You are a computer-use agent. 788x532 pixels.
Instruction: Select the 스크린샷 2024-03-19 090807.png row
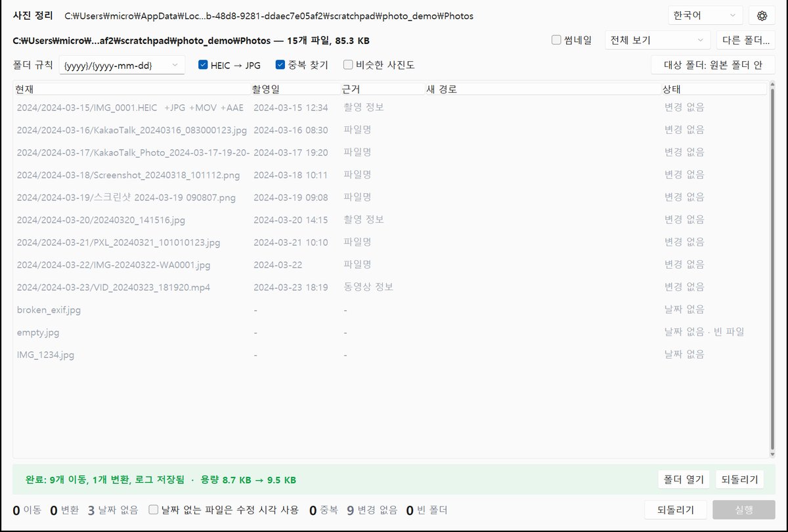click(x=390, y=197)
